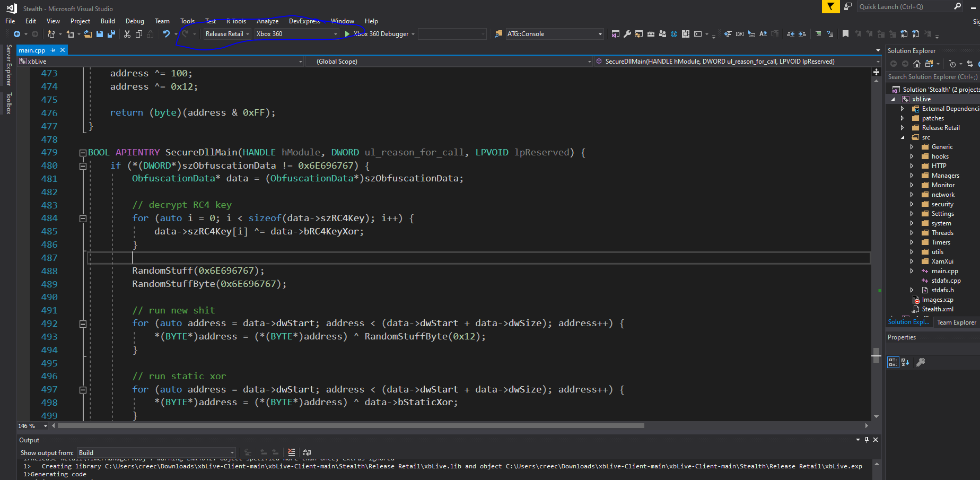This screenshot has height=480, width=980.
Task: Start debugging with the green Run arrow
Action: pos(347,33)
